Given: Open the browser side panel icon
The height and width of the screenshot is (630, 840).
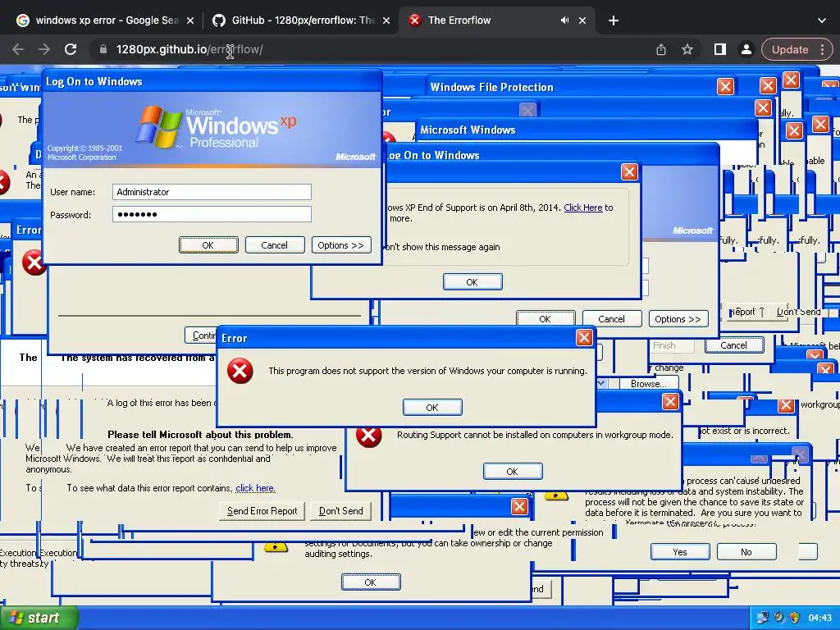Looking at the screenshot, I should coord(720,49).
